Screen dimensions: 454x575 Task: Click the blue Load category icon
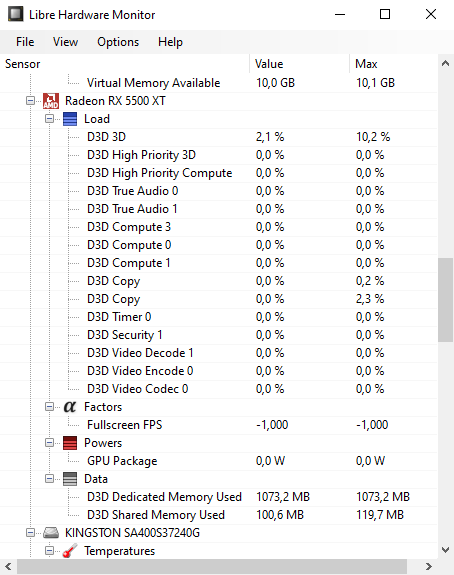pos(70,119)
